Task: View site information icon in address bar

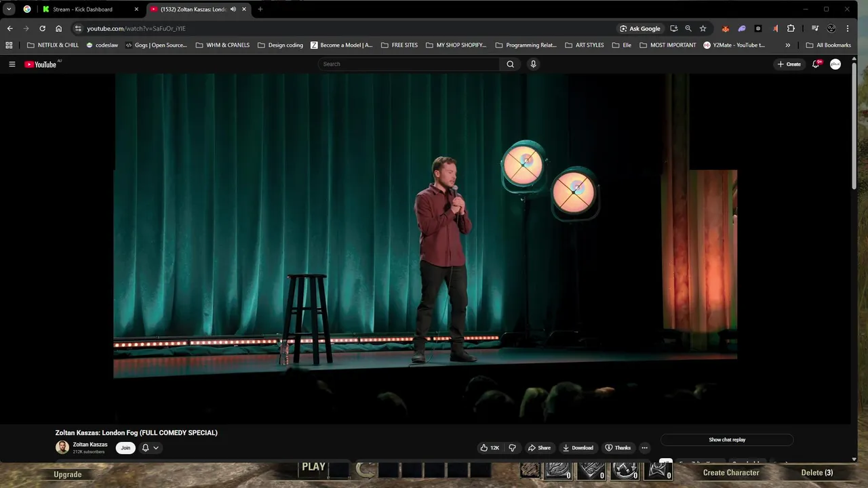Action: click(x=78, y=28)
